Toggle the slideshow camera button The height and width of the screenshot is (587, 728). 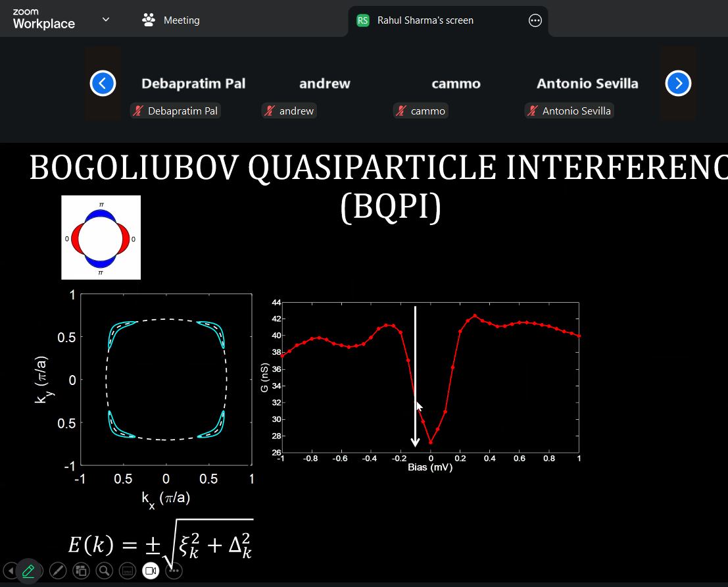[x=151, y=571]
